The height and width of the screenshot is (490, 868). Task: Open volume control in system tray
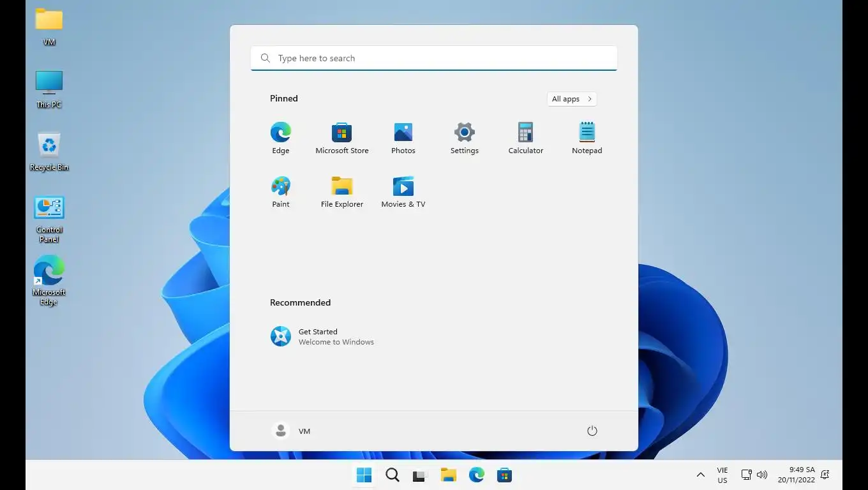coord(762,475)
